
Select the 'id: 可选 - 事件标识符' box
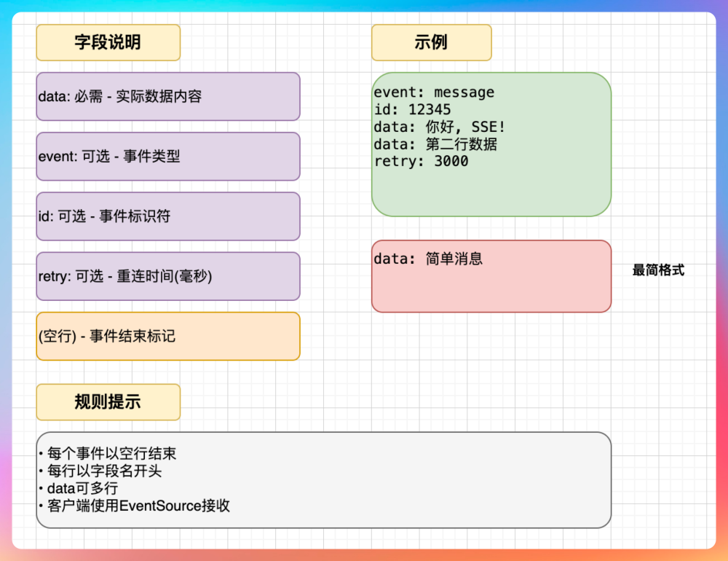[167, 216]
